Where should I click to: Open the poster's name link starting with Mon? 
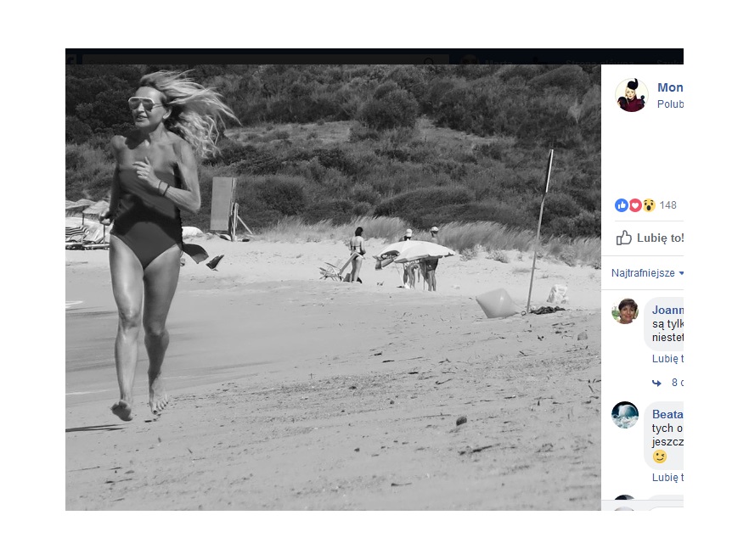point(670,87)
